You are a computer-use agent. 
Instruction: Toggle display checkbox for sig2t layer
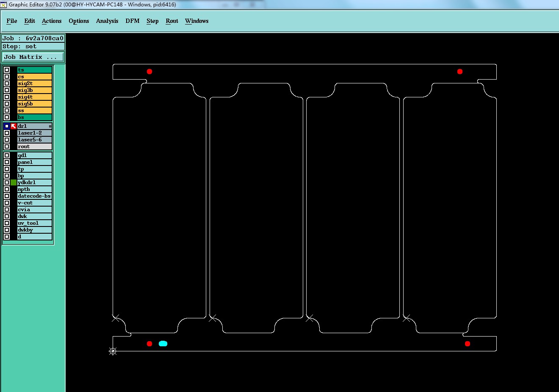7,83
